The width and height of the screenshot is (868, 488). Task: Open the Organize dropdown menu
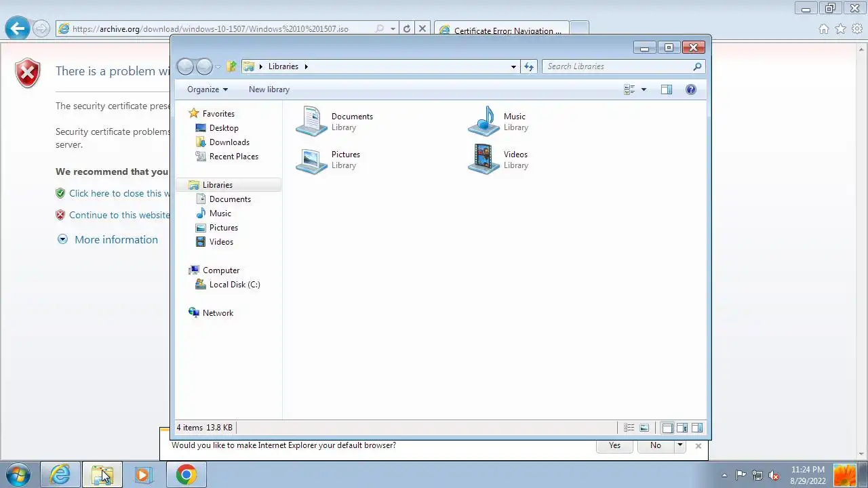pyautogui.click(x=208, y=89)
